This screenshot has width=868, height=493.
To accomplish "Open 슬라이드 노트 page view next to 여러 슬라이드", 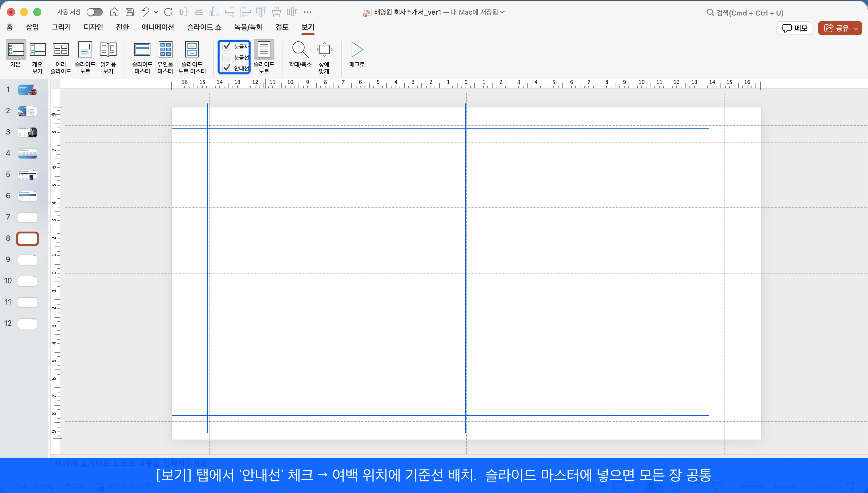I will (85, 58).
